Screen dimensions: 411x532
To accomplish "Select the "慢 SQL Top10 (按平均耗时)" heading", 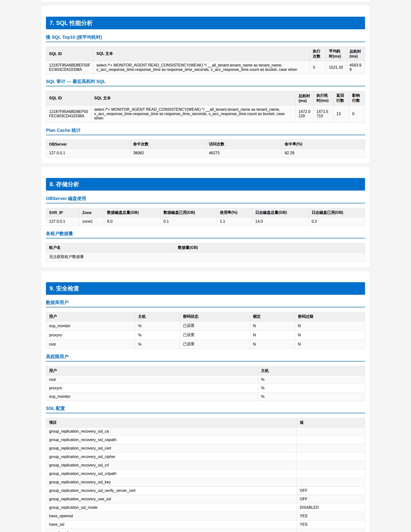I will 74,37.
